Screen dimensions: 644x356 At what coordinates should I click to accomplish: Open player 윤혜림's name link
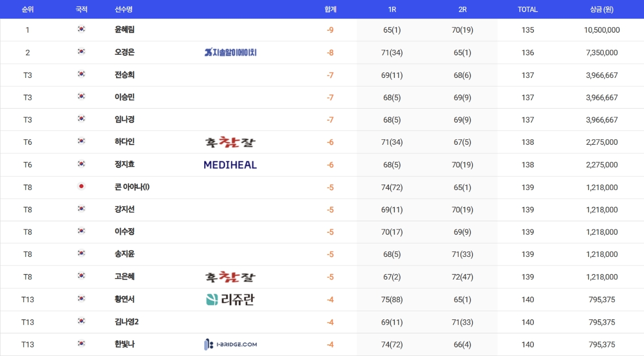tap(125, 30)
